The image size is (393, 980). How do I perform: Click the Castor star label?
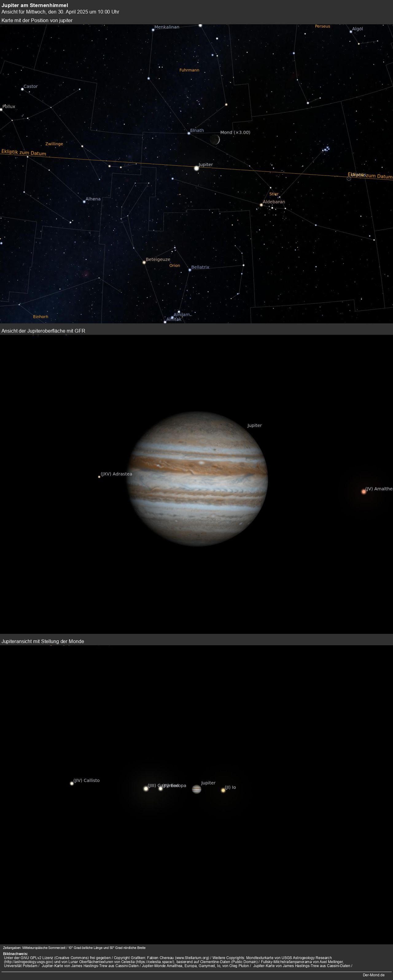pyautogui.click(x=31, y=86)
